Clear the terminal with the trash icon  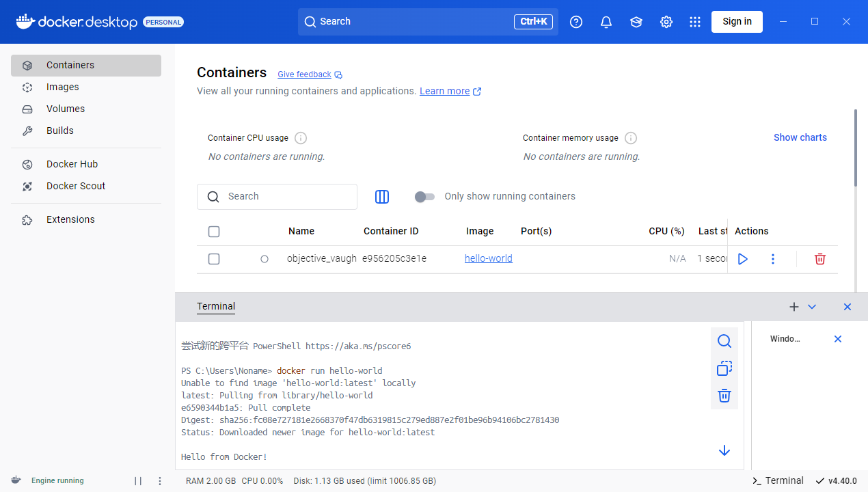coord(724,396)
